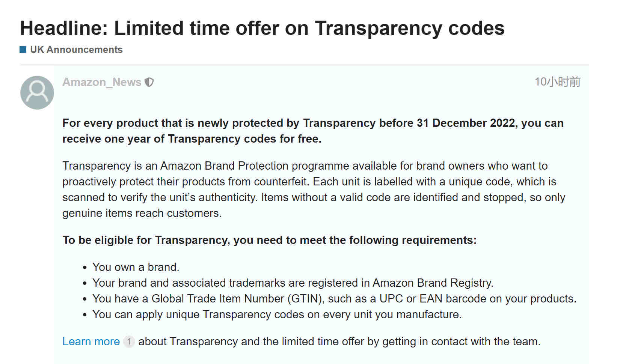629x364 pixels.
Task: Click the 10小时前 post timestamp
Action: [x=557, y=82]
